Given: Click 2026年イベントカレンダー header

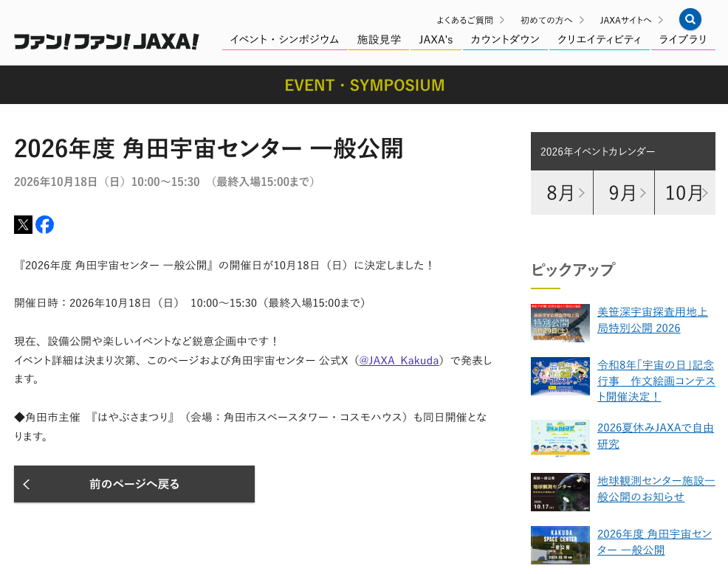Looking at the screenshot, I should point(623,151).
